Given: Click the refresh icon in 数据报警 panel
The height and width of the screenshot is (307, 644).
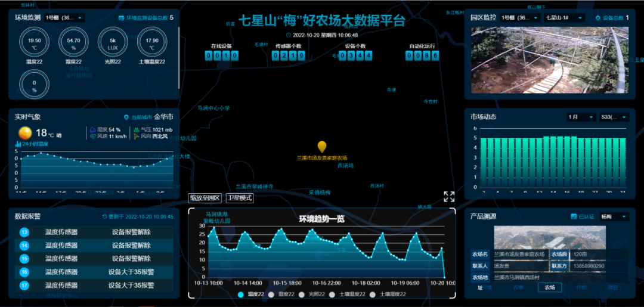Looking at the screenshot, I should (105, 217).
